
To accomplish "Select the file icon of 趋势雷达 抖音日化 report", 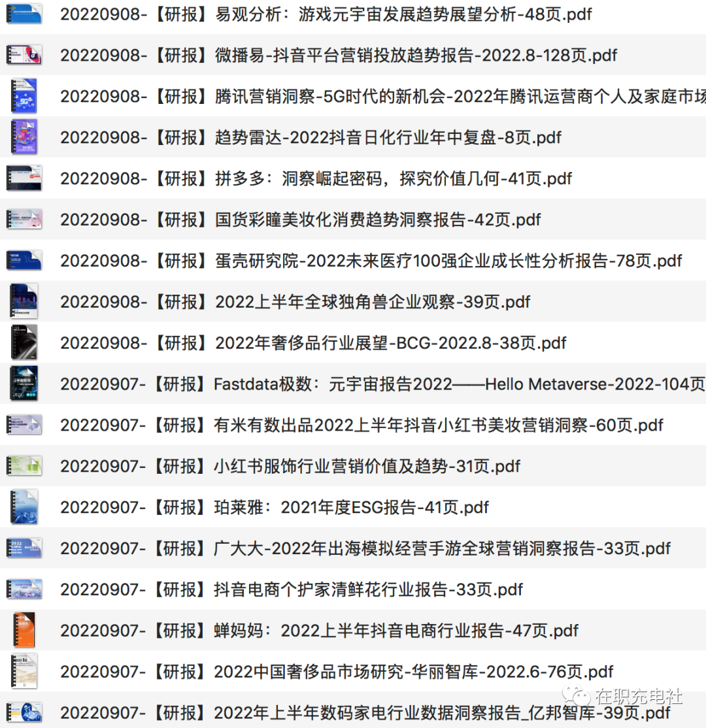I will 24,137.
